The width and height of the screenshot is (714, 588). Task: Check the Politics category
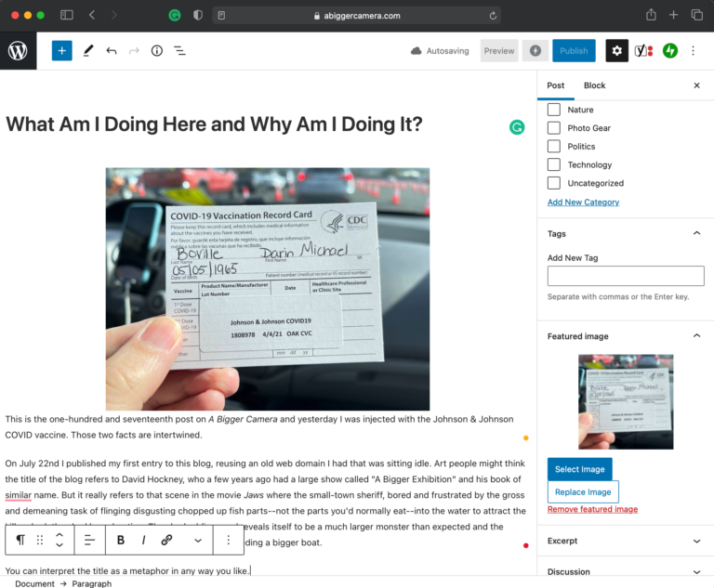[554, 146]
